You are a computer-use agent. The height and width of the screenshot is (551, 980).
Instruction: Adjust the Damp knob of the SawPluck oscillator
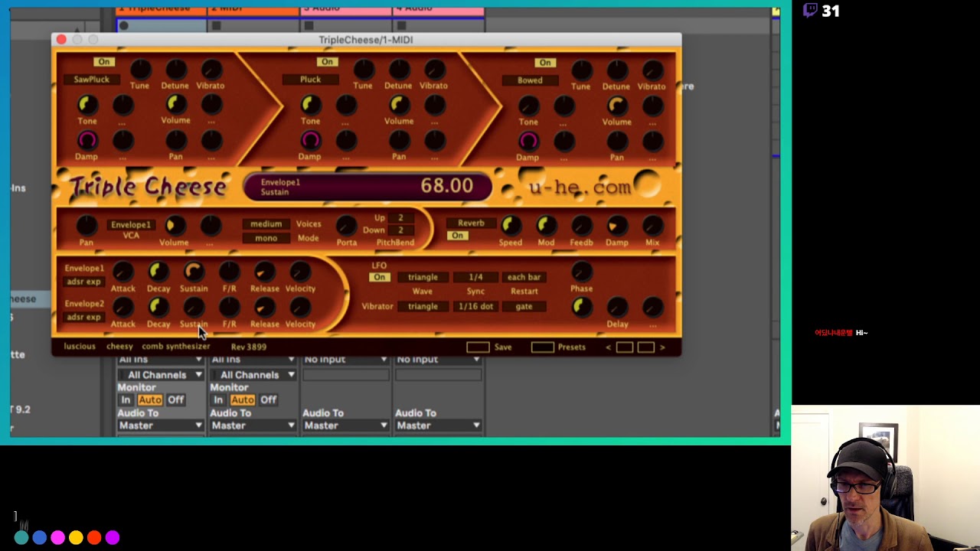pyautogui.click(x=87, y=140)
